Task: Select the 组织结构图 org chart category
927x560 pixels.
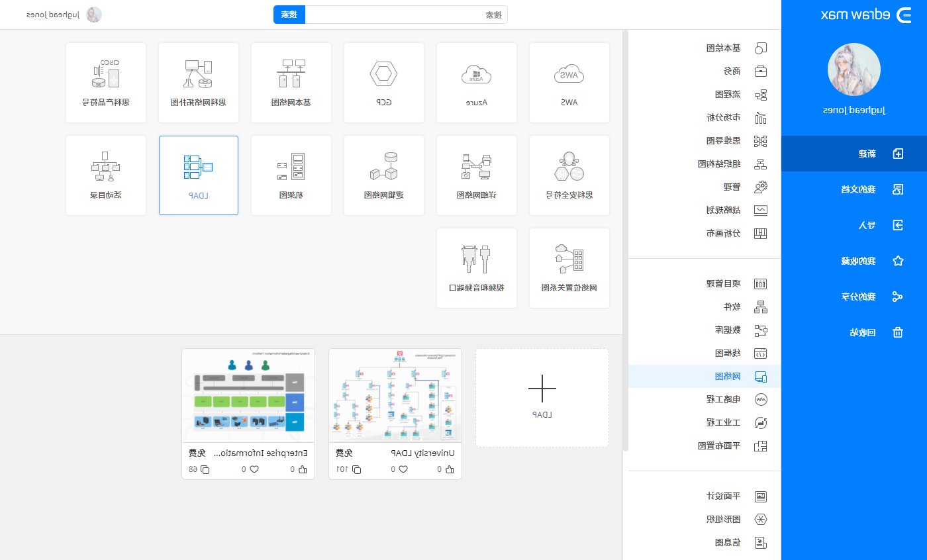Action: (705, 163)
